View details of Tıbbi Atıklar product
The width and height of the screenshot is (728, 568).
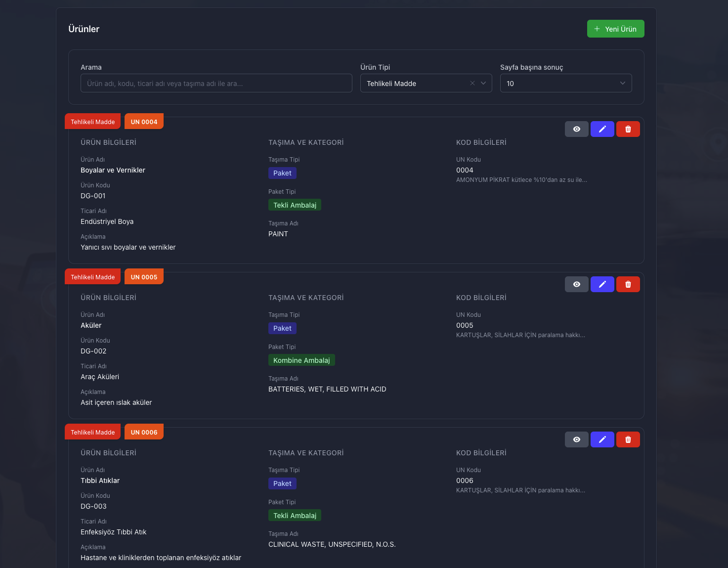(x=576, y=439)
